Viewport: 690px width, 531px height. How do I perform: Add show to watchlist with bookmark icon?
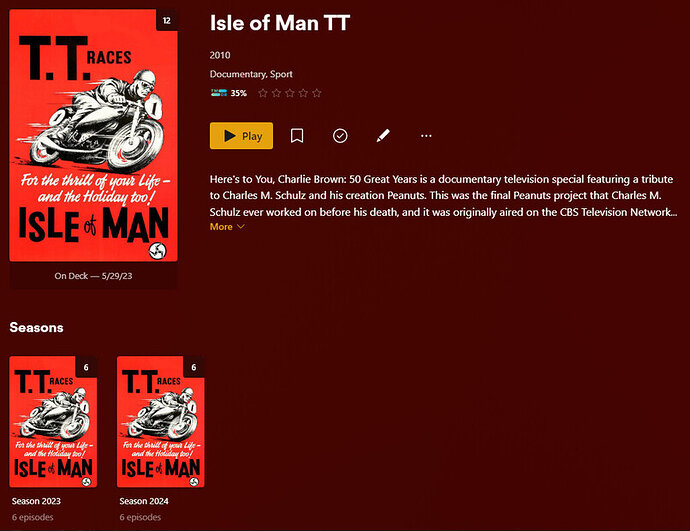[297, 135]
